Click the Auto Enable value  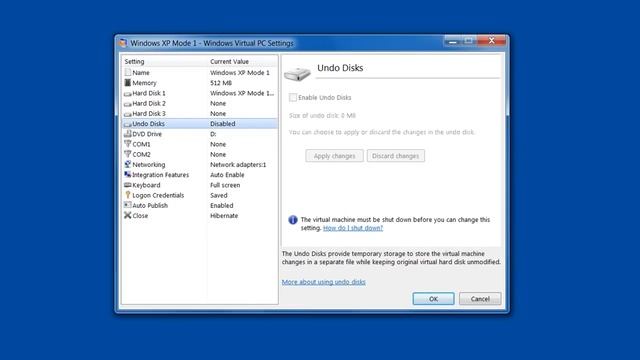[227, 175]
